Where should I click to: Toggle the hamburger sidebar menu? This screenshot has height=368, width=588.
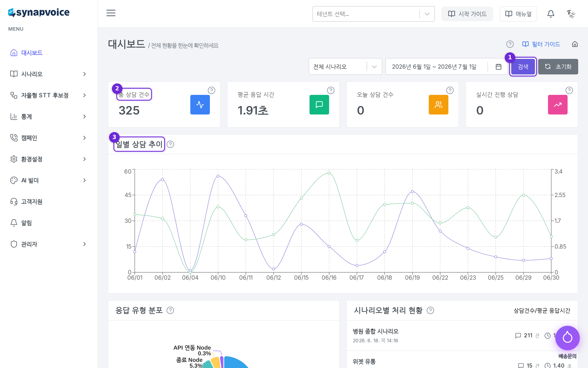pos(111,13)
